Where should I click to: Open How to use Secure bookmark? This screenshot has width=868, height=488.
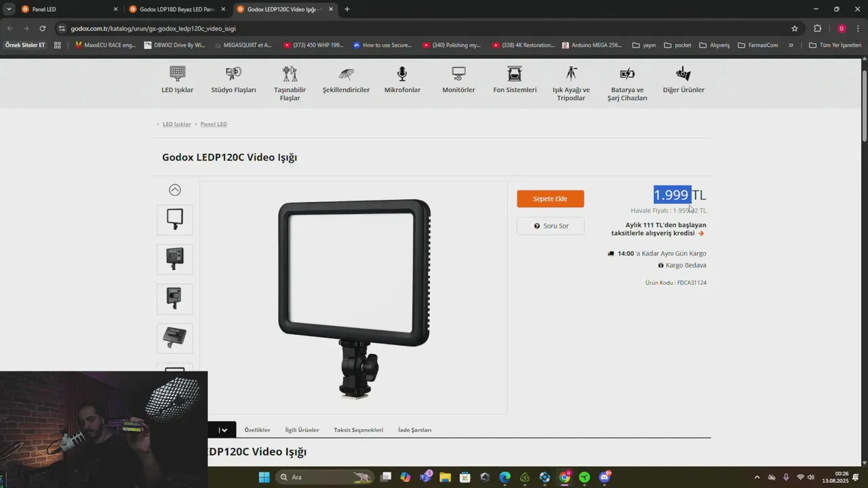point(382,45)
